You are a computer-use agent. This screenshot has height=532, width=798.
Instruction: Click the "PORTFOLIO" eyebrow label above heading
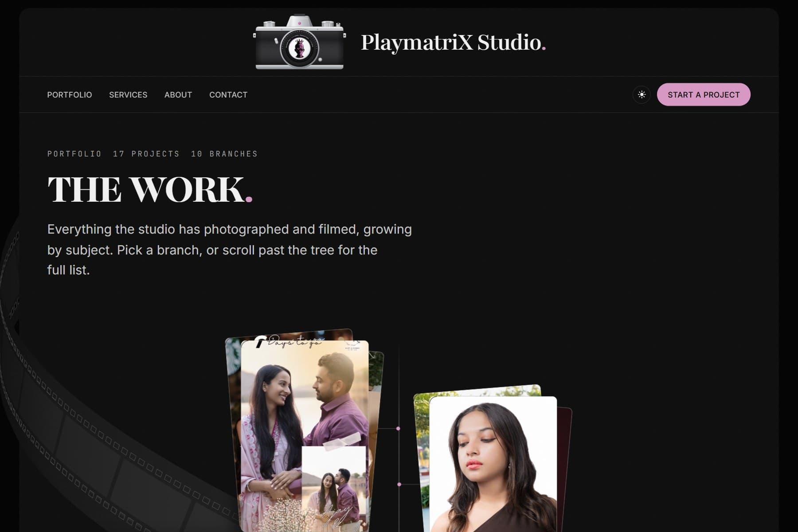[74, 154]
